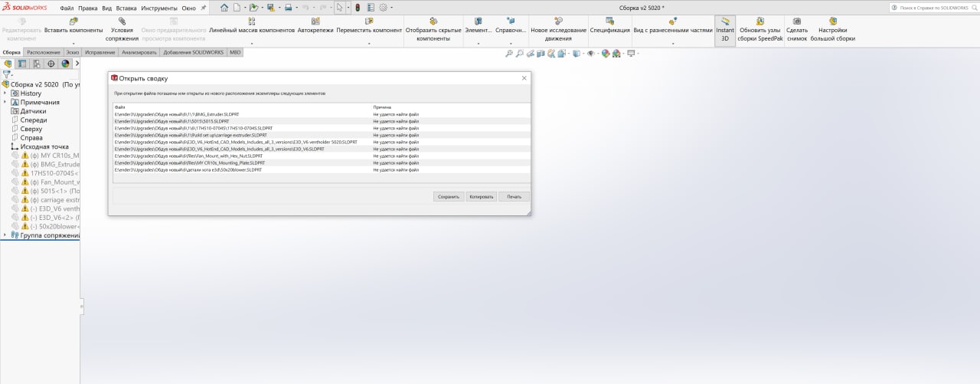Switch to the Эскиз tab
980x384 pixels.
[x=73, y=52]
